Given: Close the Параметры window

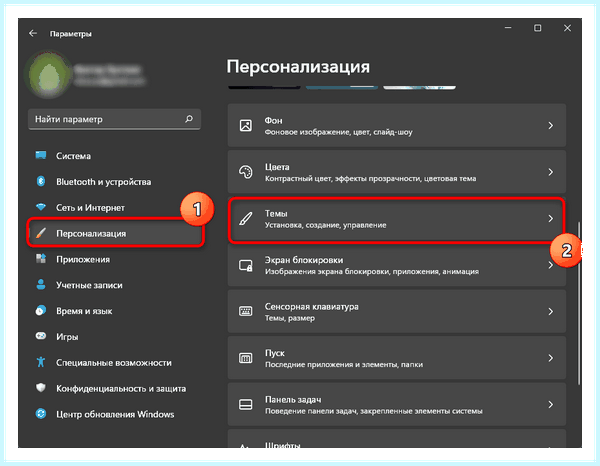Looking at the screenshot, I should pyautogui.click(x=567, y=28).
